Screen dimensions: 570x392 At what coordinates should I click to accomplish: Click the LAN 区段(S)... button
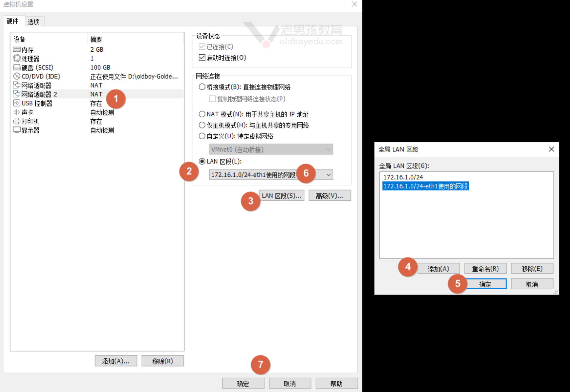[x=281, y=196]
